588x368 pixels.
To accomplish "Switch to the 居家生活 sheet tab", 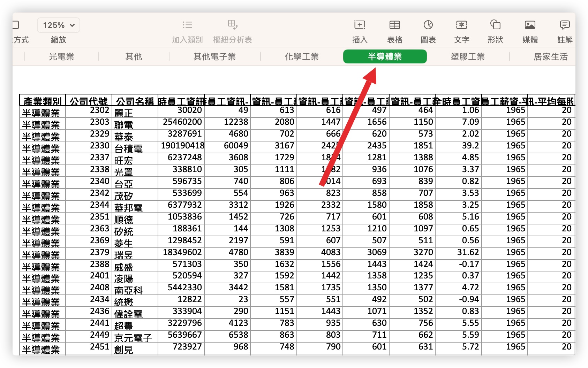I will pyautogui.click(x=550, y=56).
